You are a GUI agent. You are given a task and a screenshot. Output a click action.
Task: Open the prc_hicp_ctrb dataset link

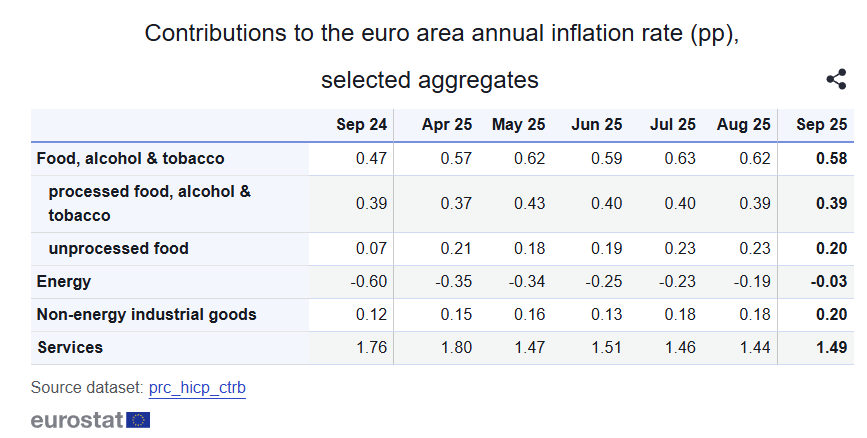[197, 386]
